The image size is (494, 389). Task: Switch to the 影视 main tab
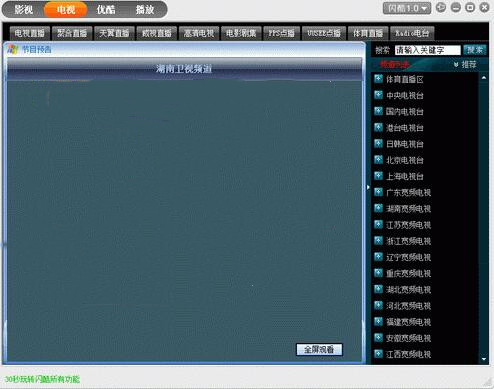coord(24,9)
